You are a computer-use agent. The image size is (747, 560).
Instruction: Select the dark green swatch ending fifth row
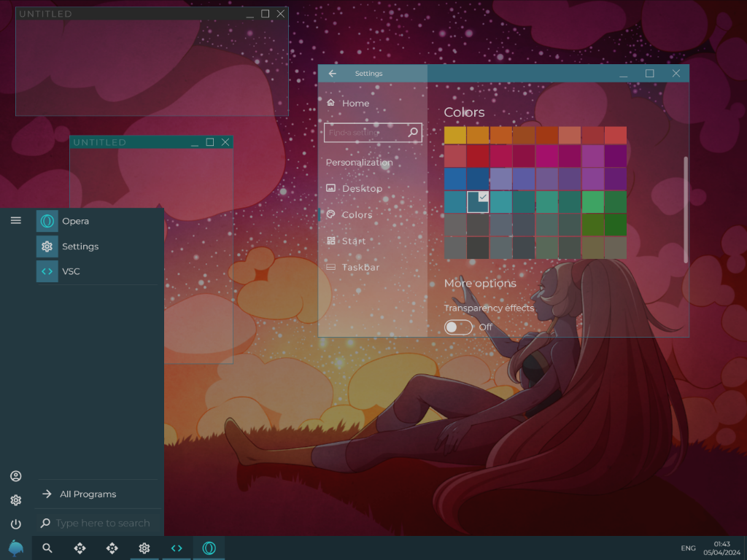(616, 225)
